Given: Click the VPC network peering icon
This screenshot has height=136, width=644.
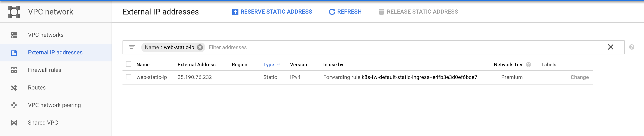Looking at the screenshot, I should click(x=14, y=105).
